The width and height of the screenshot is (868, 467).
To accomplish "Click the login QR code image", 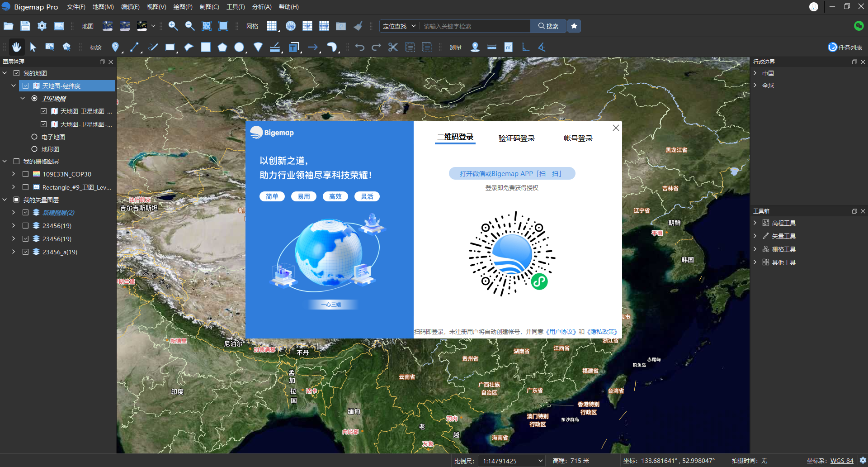I will pos(512,254).
